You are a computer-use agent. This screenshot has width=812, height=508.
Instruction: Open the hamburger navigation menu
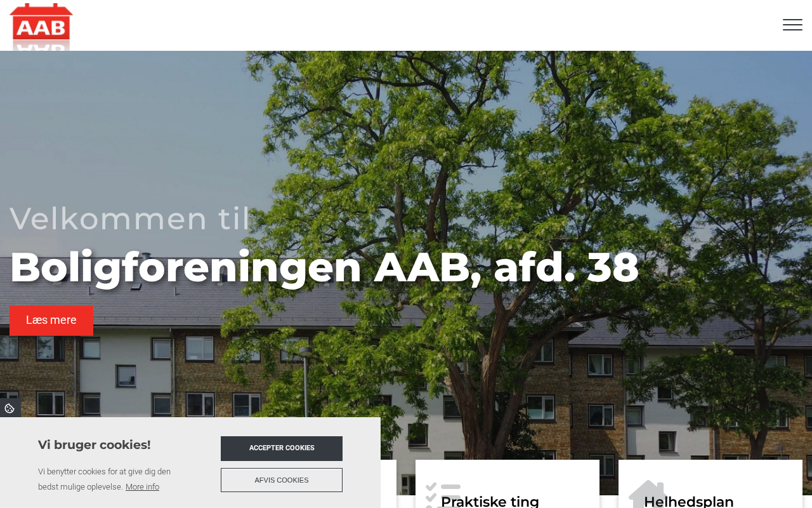pyautogui.click(x=792, y=25)
